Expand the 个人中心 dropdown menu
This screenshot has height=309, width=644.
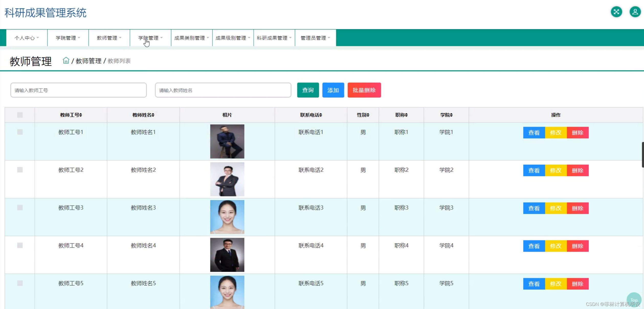click(x=27, y=38)
